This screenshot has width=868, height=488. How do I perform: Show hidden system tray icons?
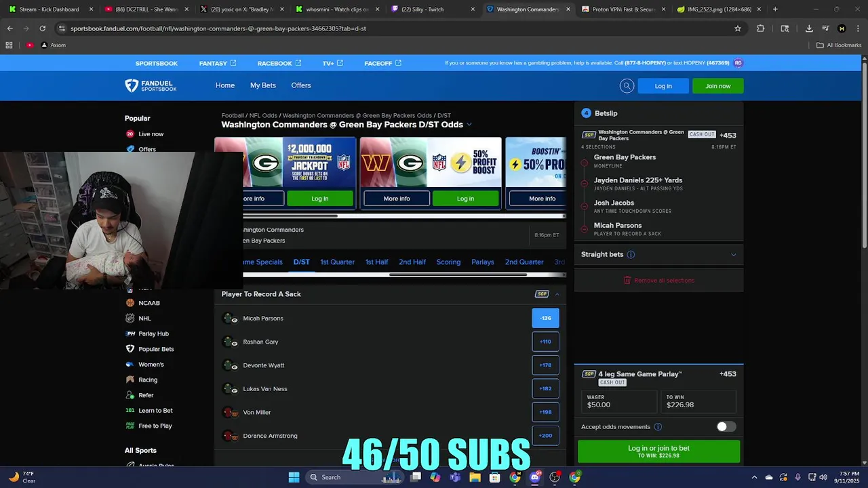point(753,477)
